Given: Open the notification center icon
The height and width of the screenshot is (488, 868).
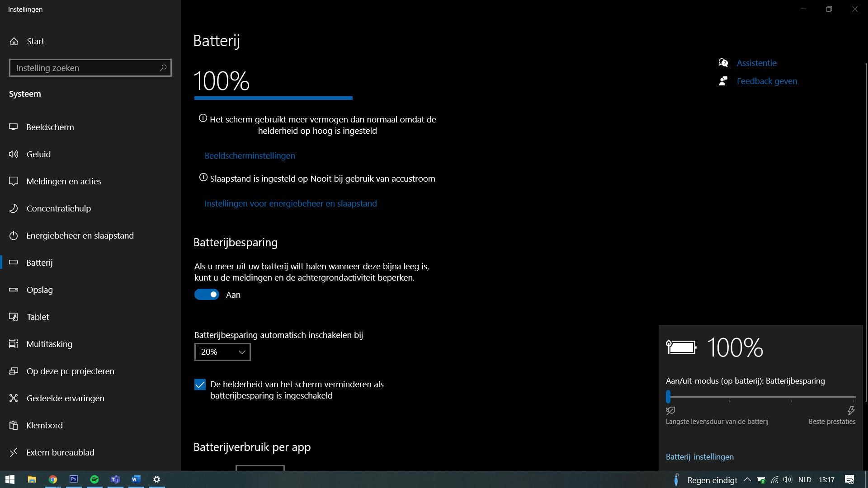Looking at the screenshot, I should [849, 479].
